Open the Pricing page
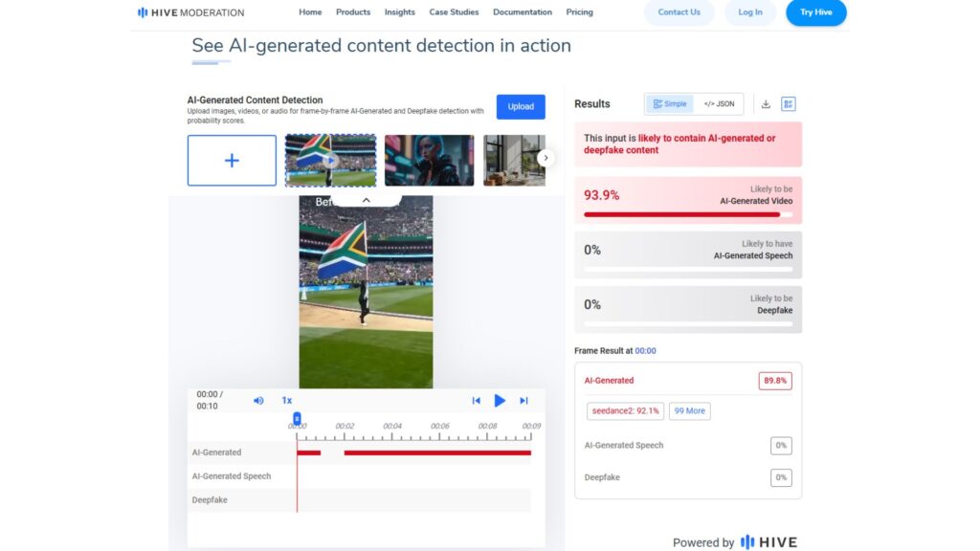 pos(579,11)
